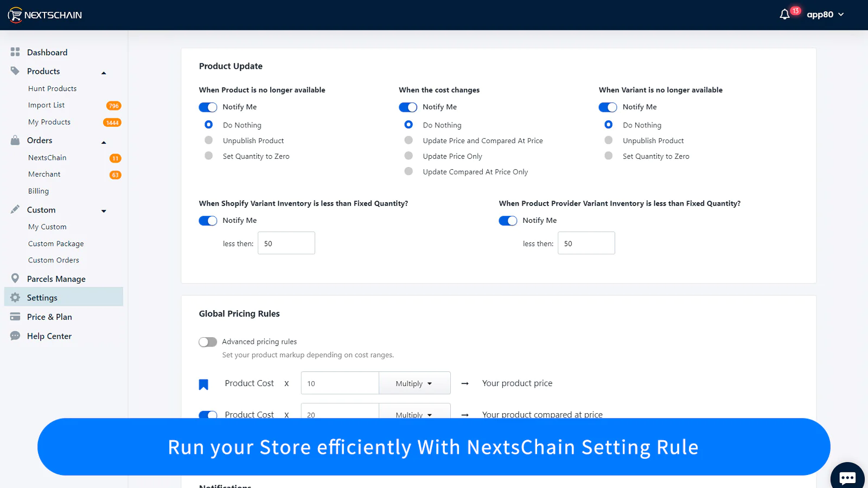This screenshot has height=488, width=868.
Task: Collapse the Products menu section
Action: pos(104,73)
